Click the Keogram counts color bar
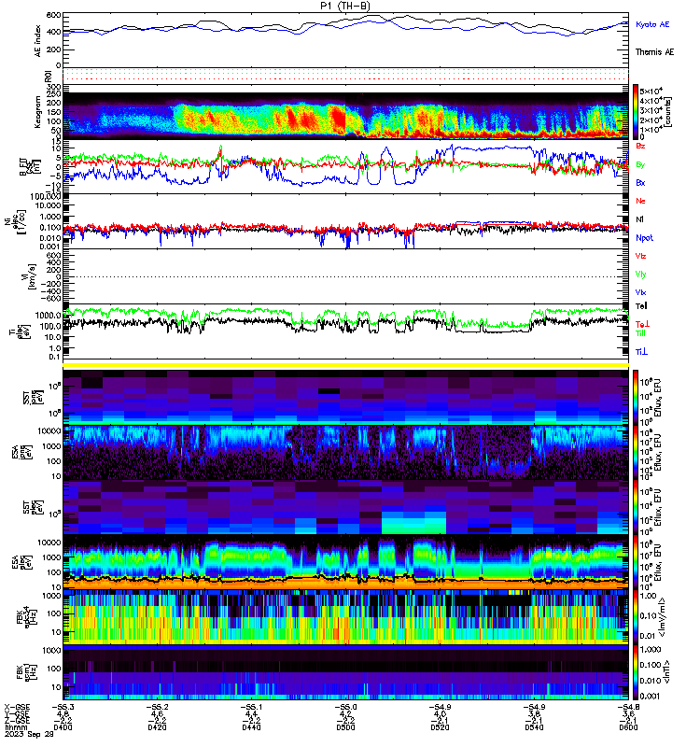Viewport: 700px width, 747px height. [x=636, y=112]
